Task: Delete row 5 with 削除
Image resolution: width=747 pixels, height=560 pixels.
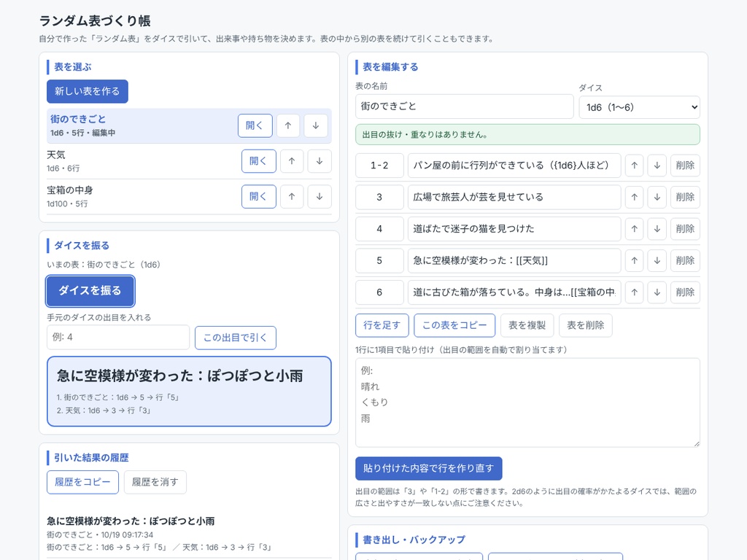Action: 685,260
